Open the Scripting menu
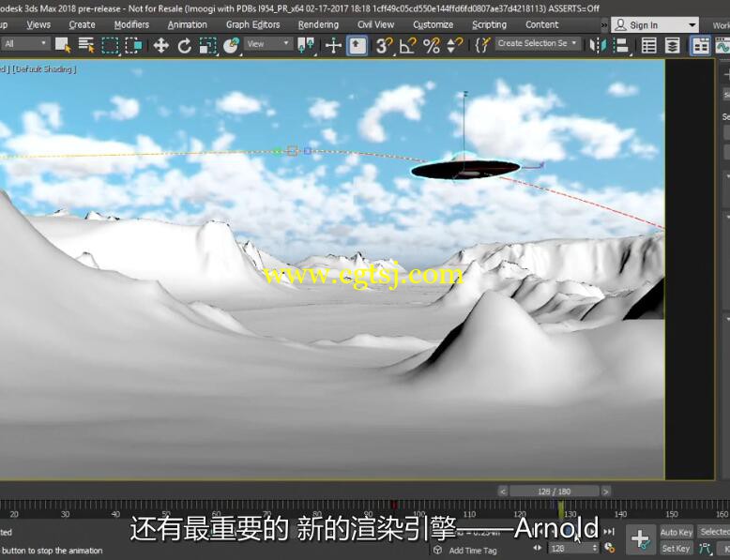 pos(489,24)
